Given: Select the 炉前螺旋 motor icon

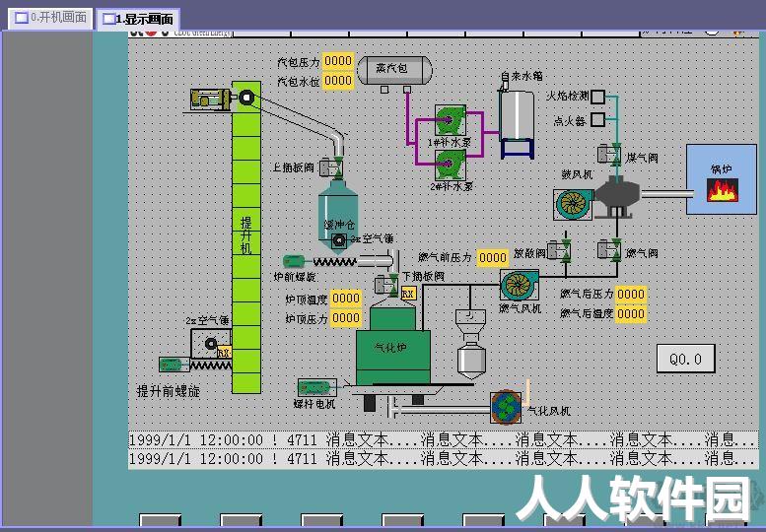Looking at the screenshot, I should coord(294,262).
